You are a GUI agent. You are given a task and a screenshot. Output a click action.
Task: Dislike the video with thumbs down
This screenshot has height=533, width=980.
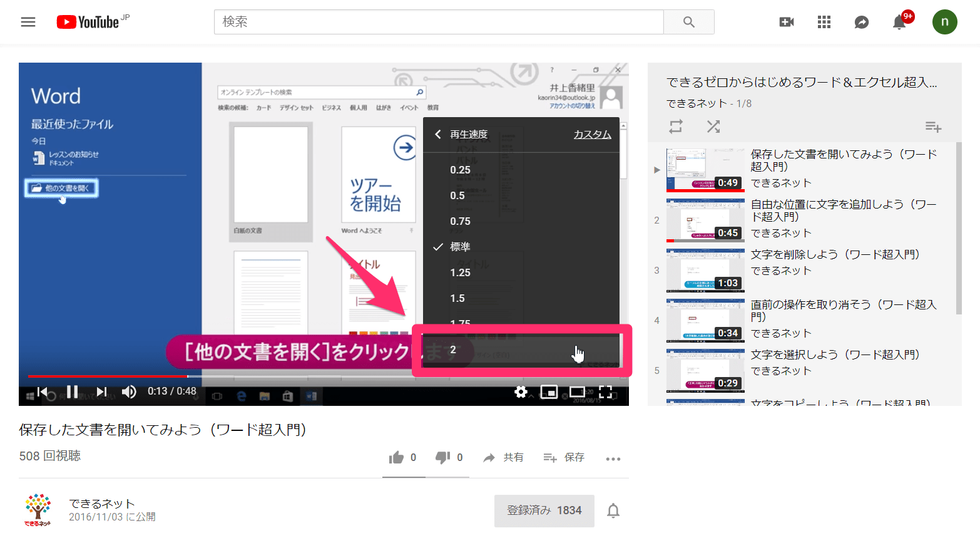click(442, 458)
